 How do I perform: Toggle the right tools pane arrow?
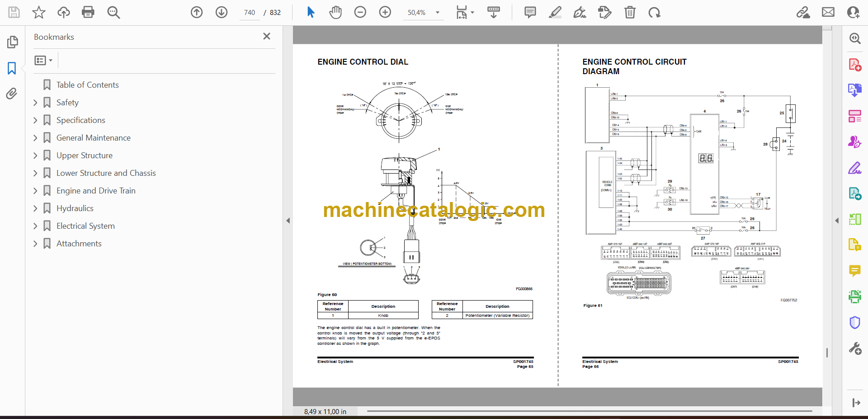click(x=837, y=221)
